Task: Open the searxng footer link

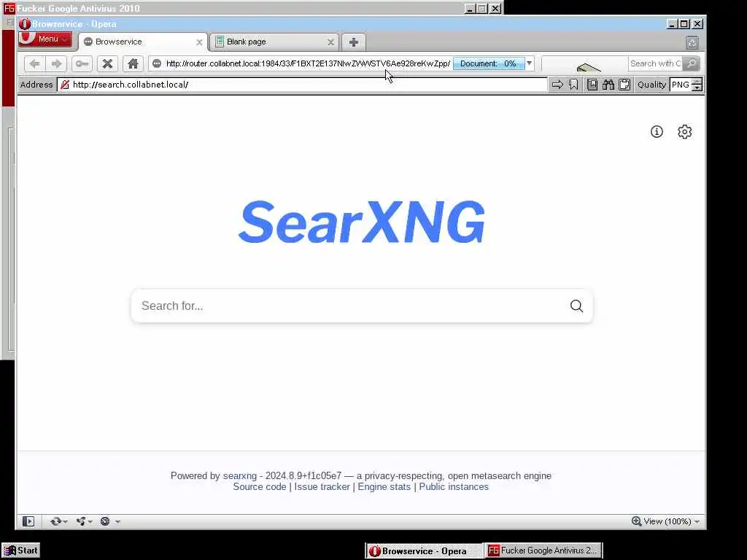Action: click(239, 475)
